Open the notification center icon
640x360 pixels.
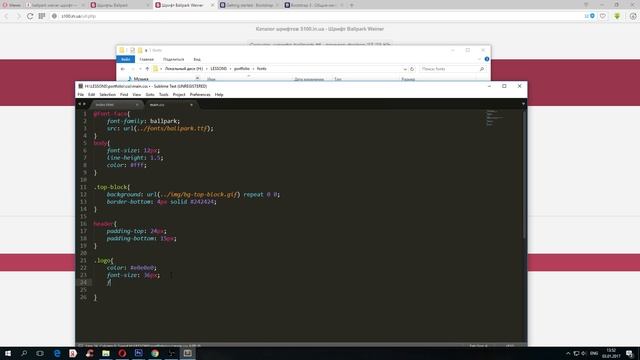(x=629, y=353)
